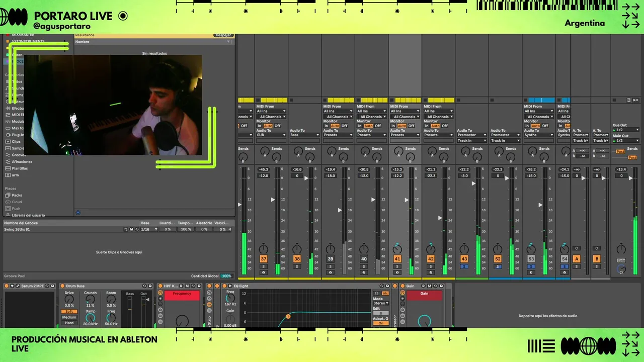Click Send B knob on Bass track
This screenshot has width=644, height=362.
[310, 157]
